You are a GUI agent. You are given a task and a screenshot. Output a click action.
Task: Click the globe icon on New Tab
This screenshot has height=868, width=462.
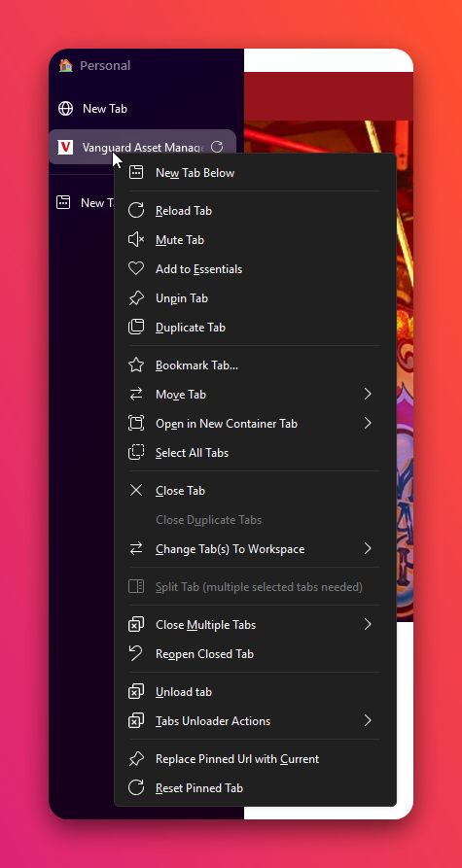(65, 109)
